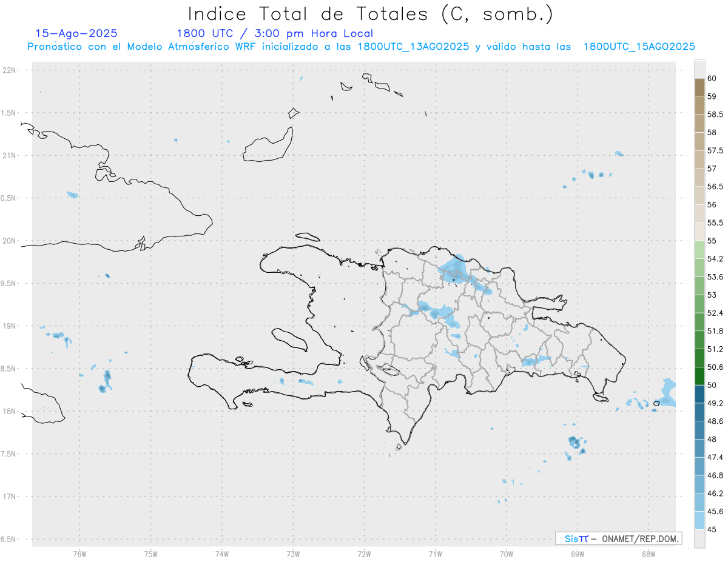Screen dimensions: 728x562
Task: Click the latitude label '20N'
Action: click(9, 241)
